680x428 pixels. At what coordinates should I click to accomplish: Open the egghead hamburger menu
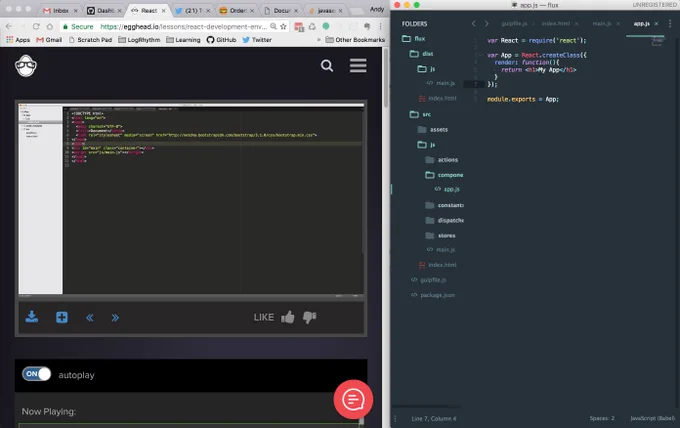click(358, 65)
